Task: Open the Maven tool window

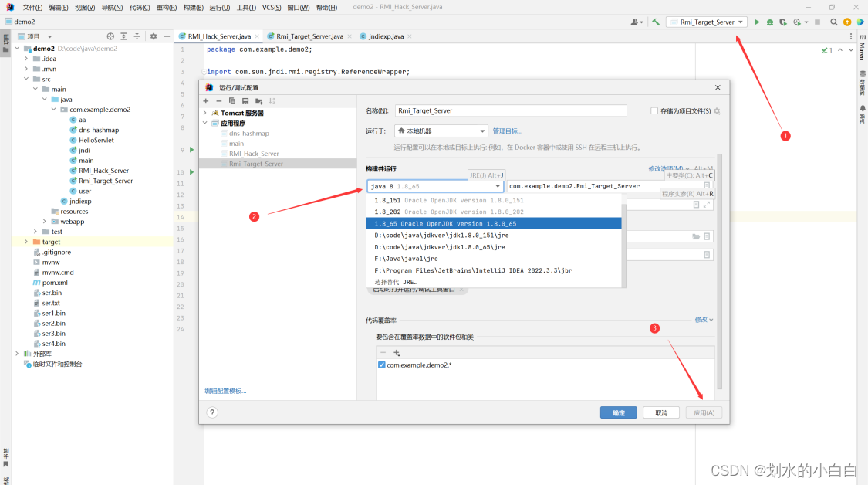Action: coord(863,48)
